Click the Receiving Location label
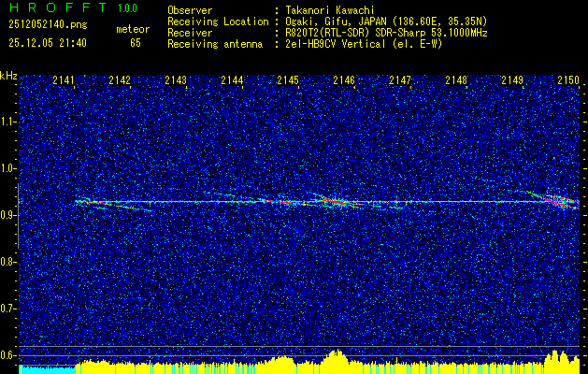The height and width of the screenshot is (374, 588). coord(218,22)
